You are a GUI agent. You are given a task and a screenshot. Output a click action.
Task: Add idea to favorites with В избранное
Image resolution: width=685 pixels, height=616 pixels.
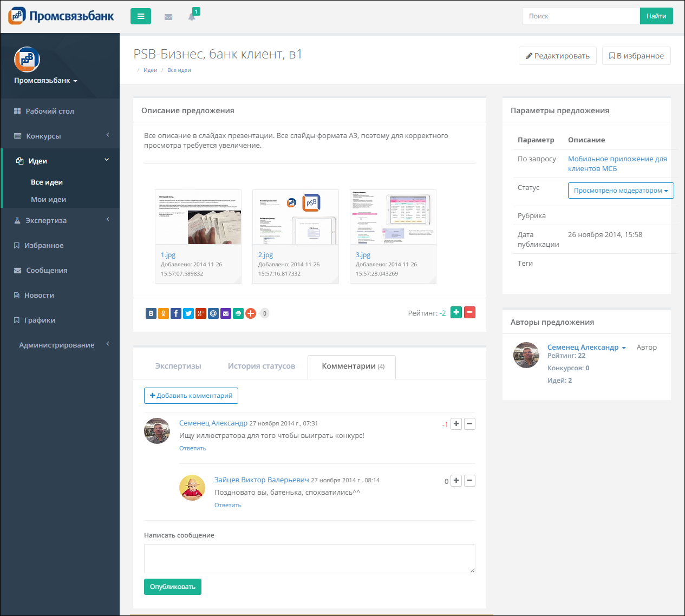pyautogui.click(x=636, y=56)
